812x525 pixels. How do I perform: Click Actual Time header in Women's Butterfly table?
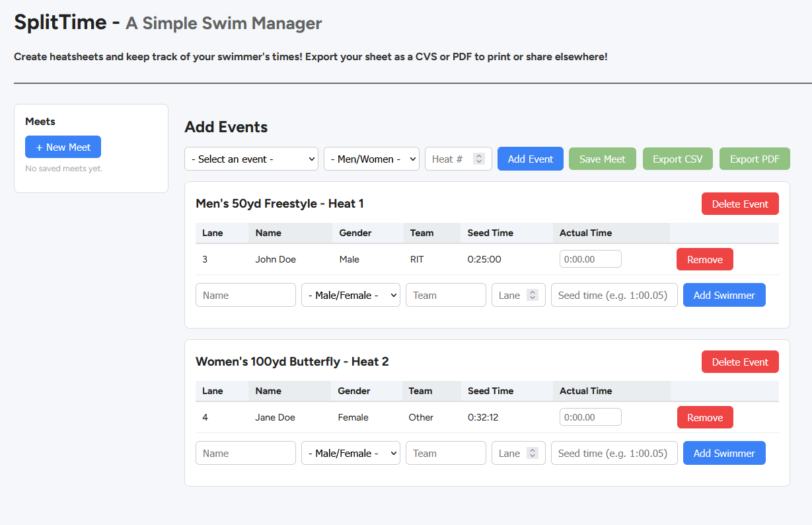[585, 391]
